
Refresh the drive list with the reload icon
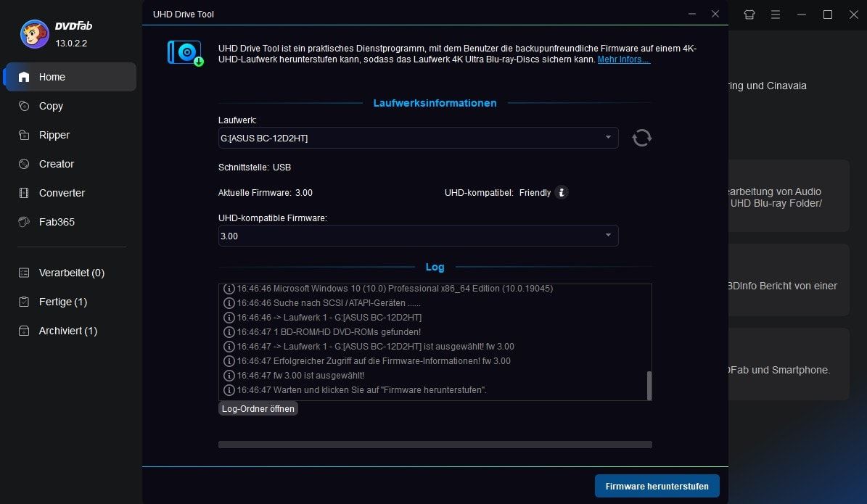click(x=642, y=138)
